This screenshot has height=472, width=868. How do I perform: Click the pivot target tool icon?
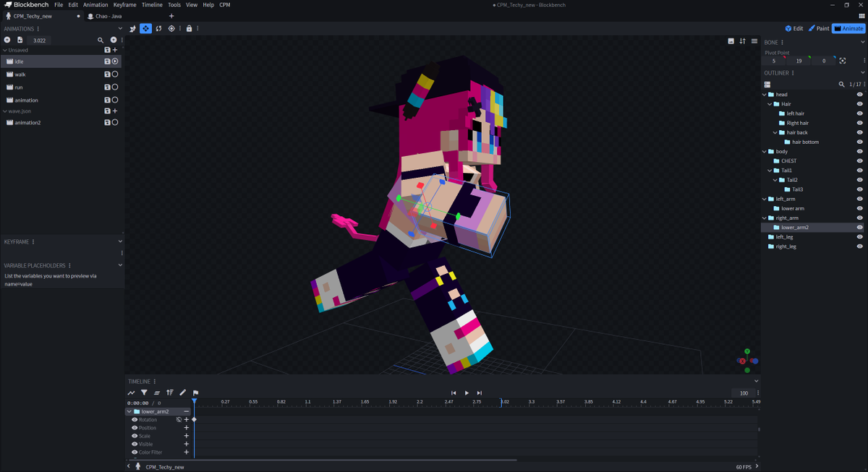click(x=171, y=28)
